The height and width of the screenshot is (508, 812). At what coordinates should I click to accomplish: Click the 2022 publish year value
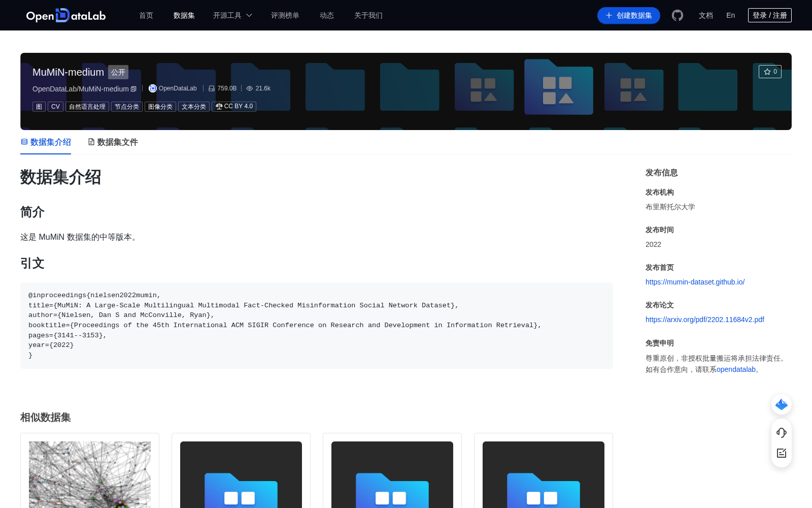pos(653,244)
